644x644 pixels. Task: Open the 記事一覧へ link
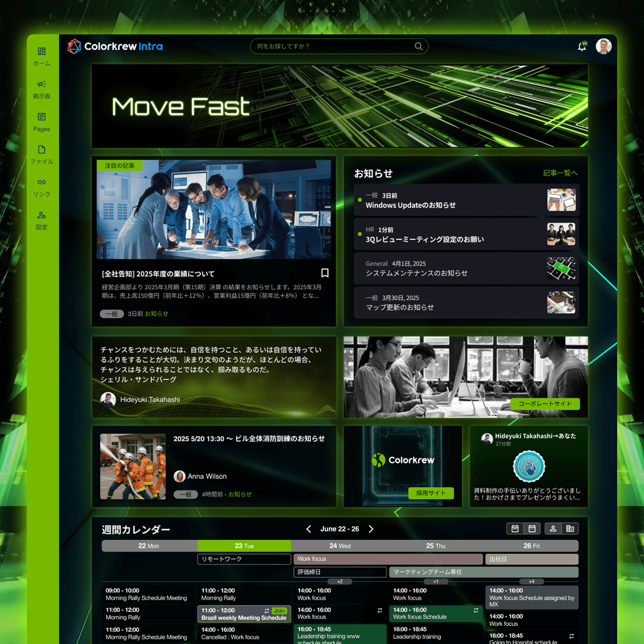coord(560,173)
